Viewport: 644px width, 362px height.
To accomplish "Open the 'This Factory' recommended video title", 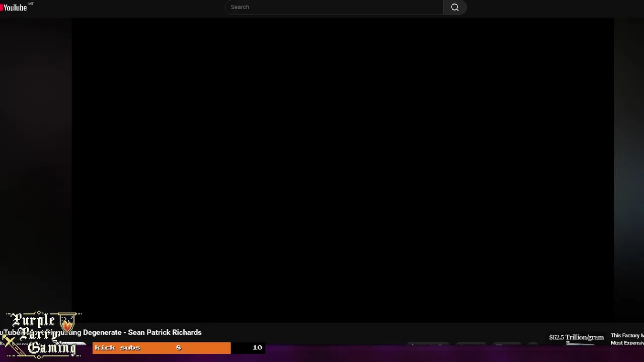I will (x=627, y=339).
